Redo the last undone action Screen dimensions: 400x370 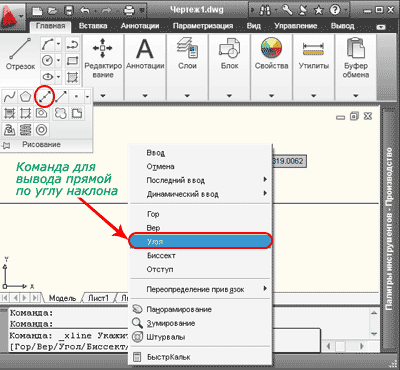(x=108, y=10)
